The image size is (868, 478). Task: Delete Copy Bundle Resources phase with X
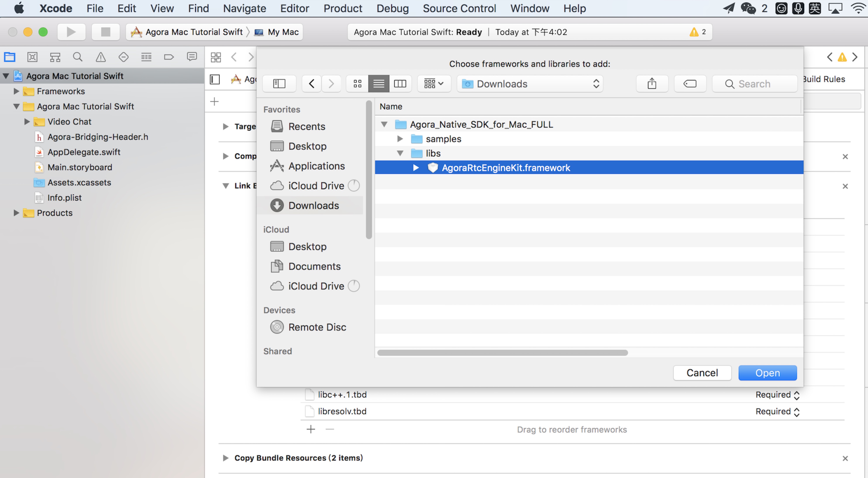845,458
